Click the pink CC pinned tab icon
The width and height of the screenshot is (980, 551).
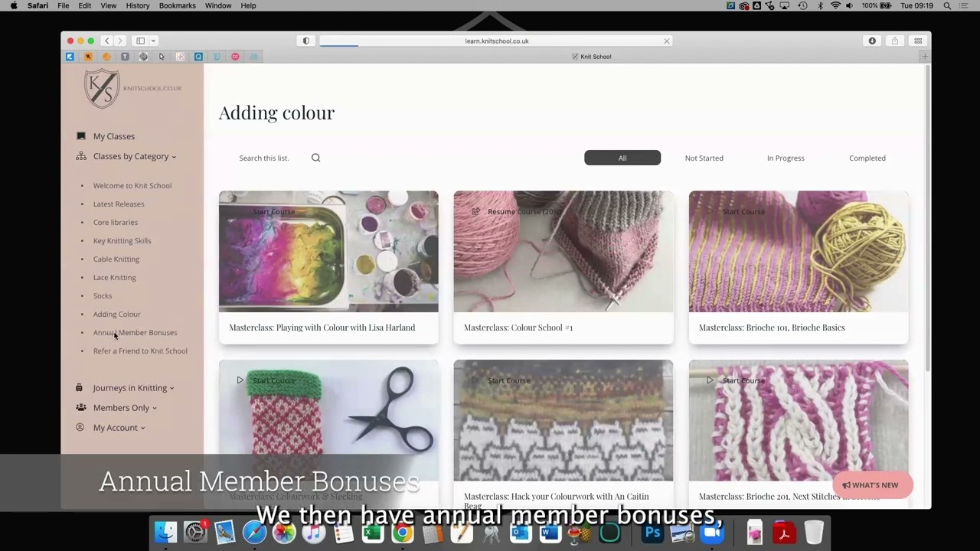(235, 57)
